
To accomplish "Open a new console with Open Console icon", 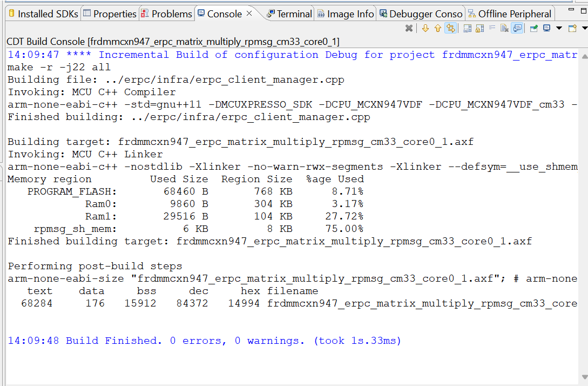I will pyautogui.click(x=572, y=28).
